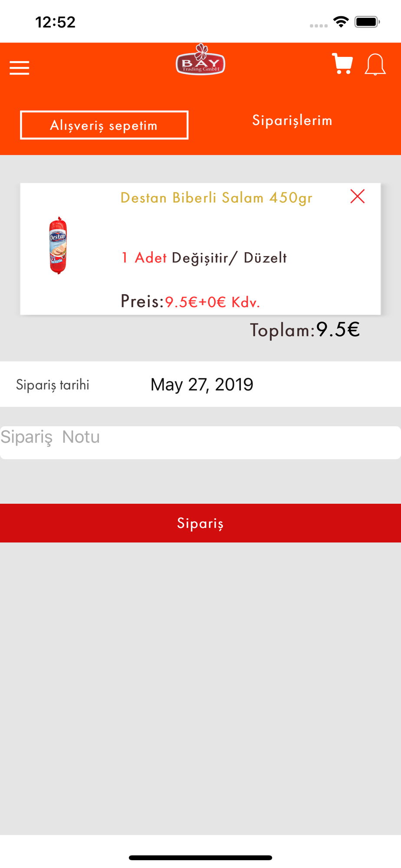
Task: Tap the Bay Trading GmbH logo
Action: coord(200,60)
